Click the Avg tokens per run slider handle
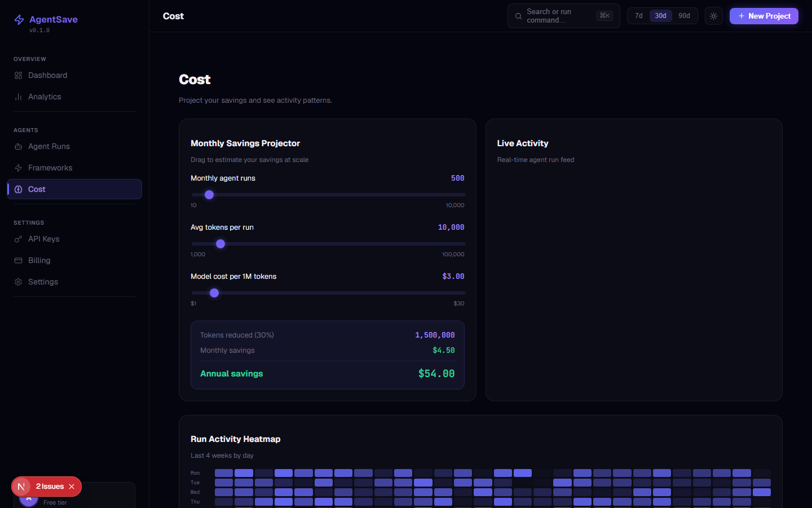This screenshot has width=812, height=508. point(220,244)
